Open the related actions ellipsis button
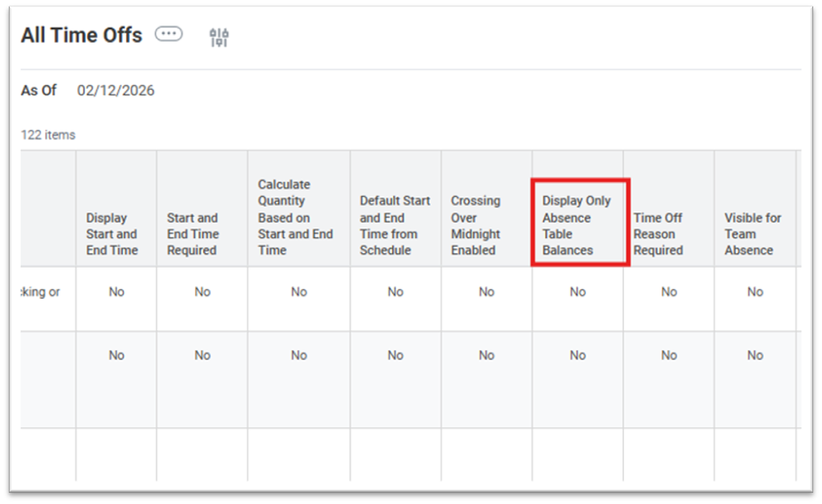 click(168, 34)
